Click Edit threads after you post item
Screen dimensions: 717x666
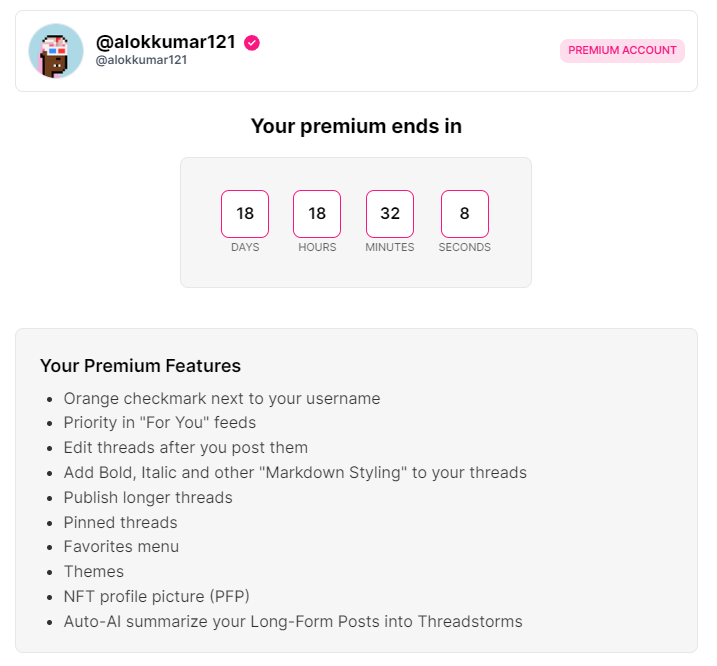(186, 447)
